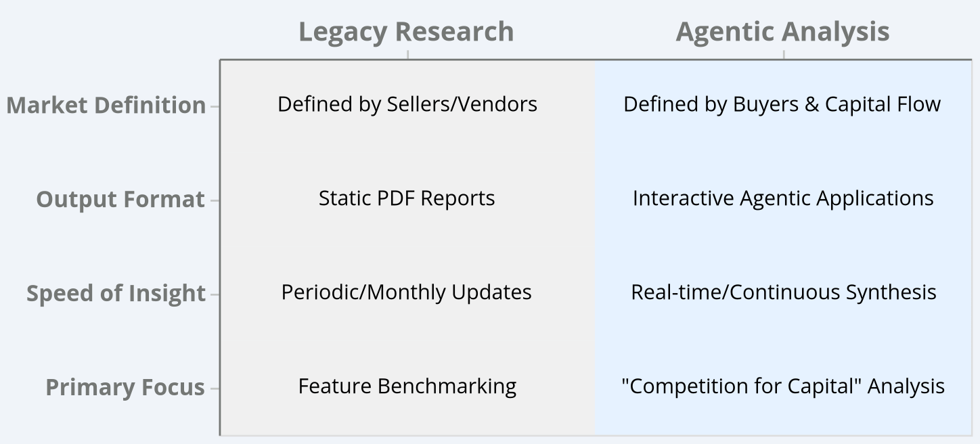Select the Real-time/Continuous Synthesis cell
The image size is (980, 444).
[784, 292]
